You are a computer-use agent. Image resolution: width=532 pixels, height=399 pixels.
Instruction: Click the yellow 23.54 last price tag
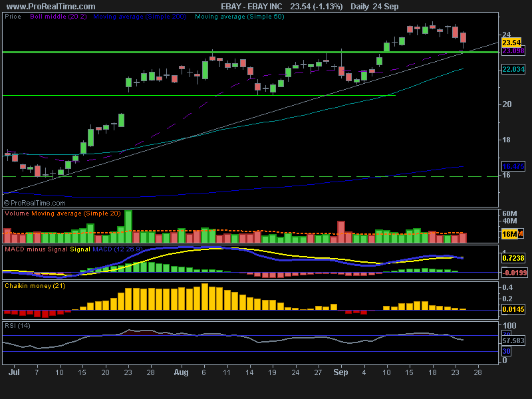tap(511, 43)
